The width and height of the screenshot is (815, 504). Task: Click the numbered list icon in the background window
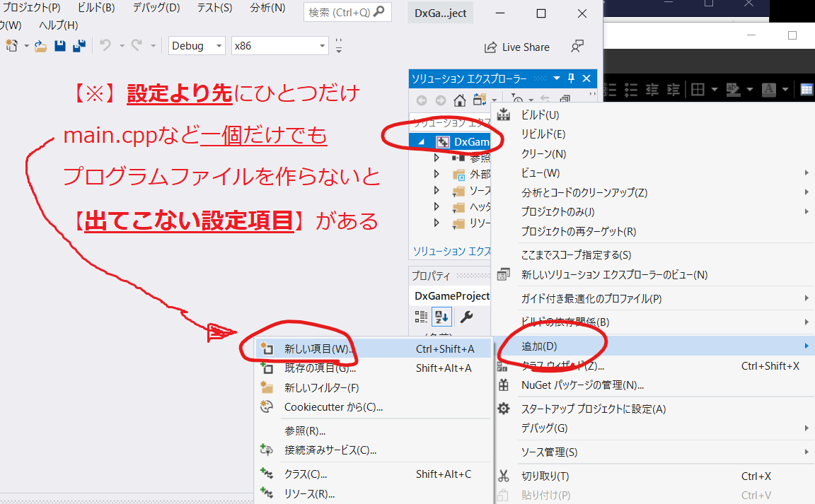(611, 90)
